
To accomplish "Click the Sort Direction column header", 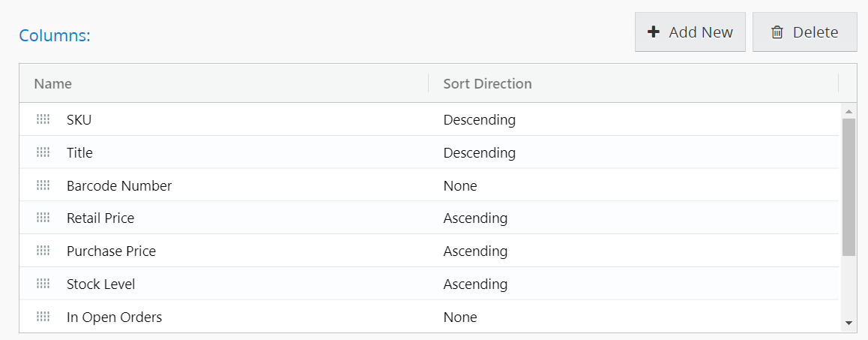I will coord(487,83).
